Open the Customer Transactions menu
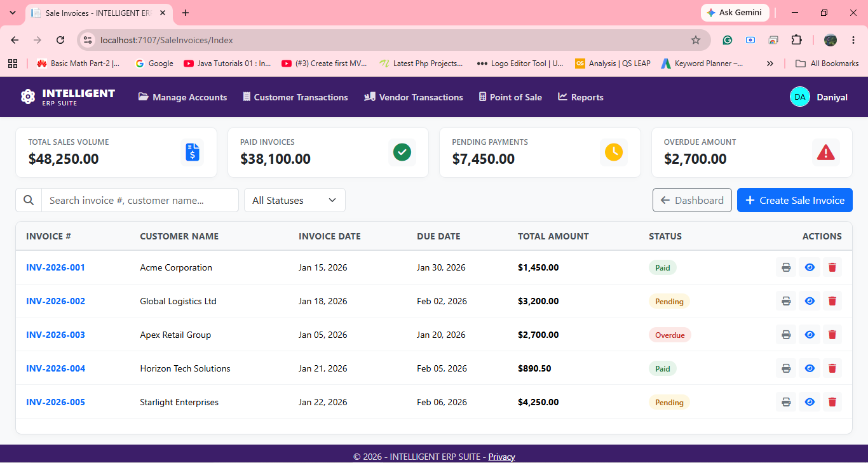 [295, 97]
